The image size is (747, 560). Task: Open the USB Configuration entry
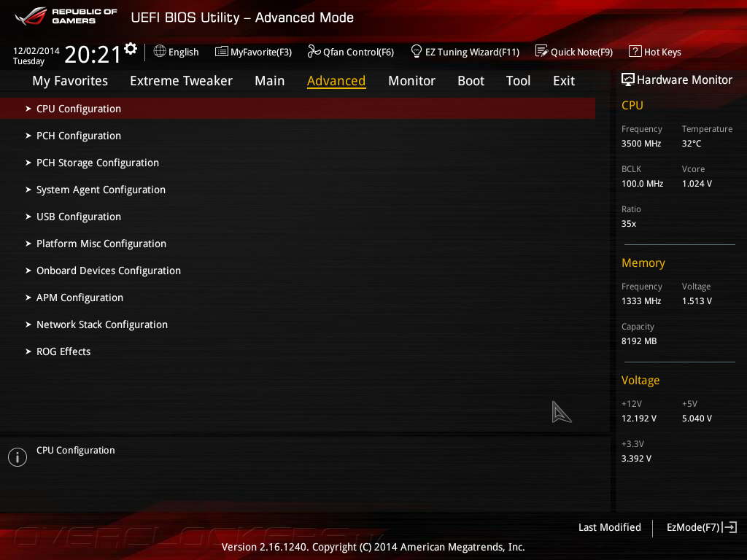coord(79,217)
